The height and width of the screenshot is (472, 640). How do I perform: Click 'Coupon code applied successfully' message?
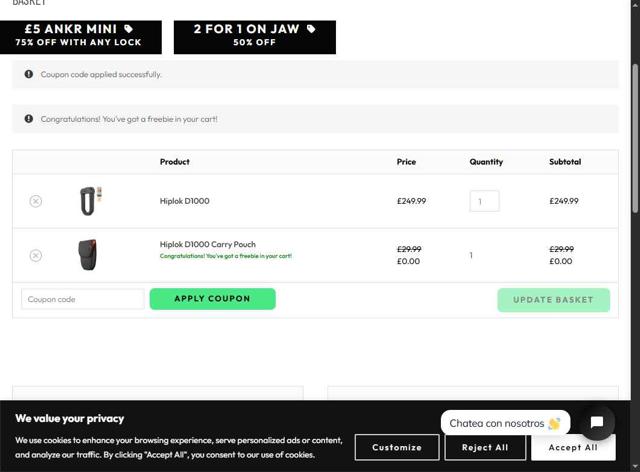[101, 74]
